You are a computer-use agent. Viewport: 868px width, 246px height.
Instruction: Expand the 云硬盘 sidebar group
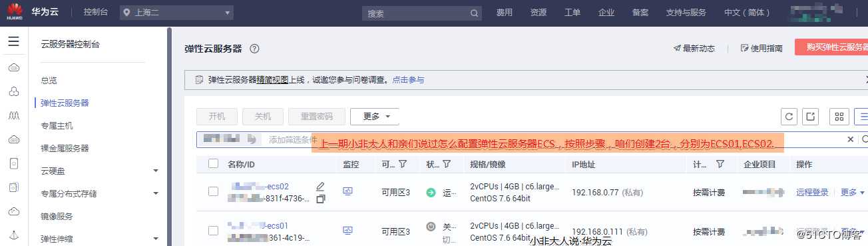[156, 171]
